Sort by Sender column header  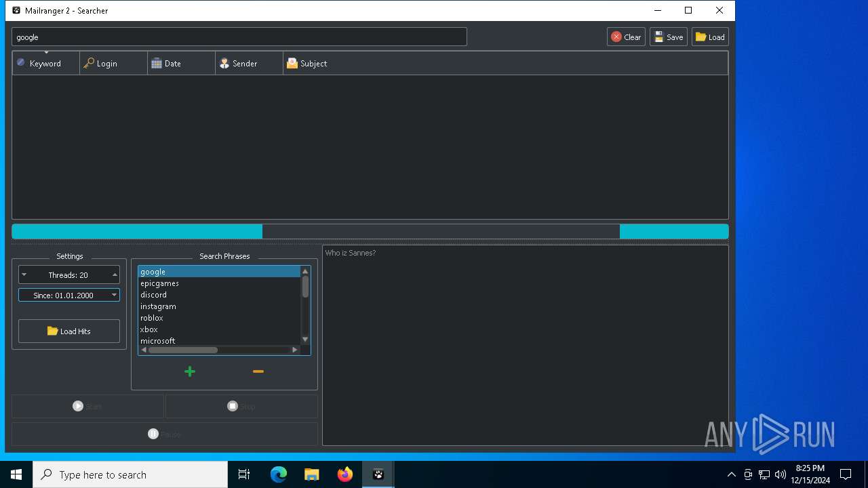click(250, 63)
